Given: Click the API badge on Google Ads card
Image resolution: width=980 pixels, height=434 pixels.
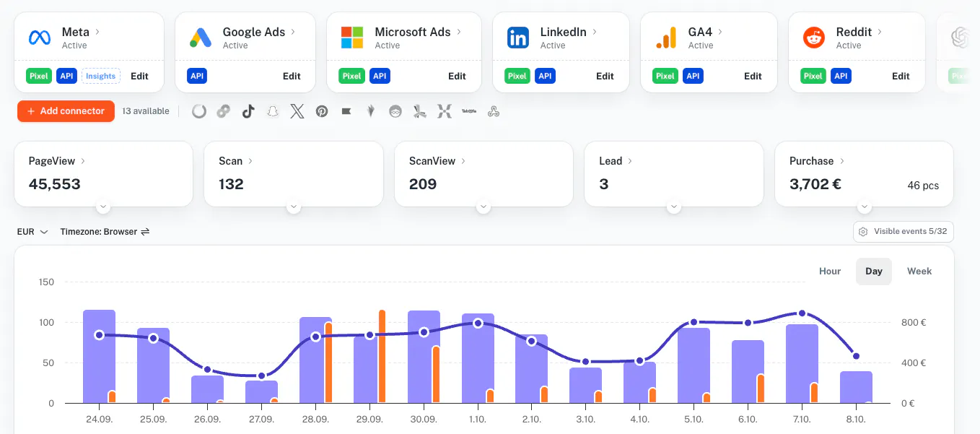Looking at the screenshot, I should [x=197, y=76].
